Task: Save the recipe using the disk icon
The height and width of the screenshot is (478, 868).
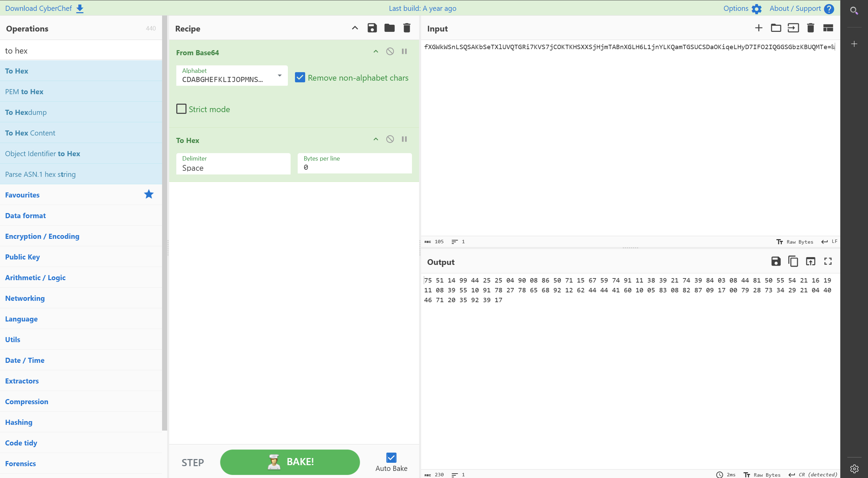Action: pyautogui.click(x=372, y=28)
